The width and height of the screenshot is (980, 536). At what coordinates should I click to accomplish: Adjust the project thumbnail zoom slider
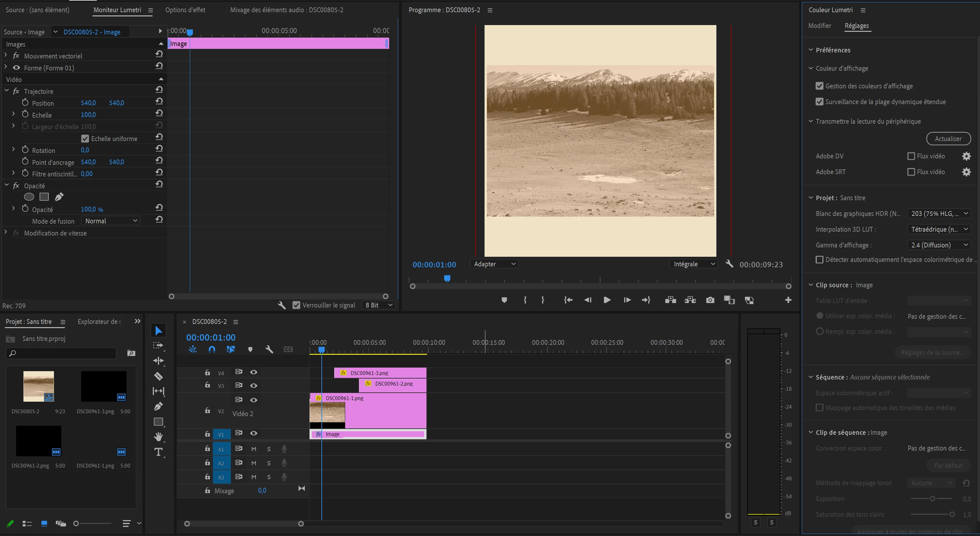[76, 523]
